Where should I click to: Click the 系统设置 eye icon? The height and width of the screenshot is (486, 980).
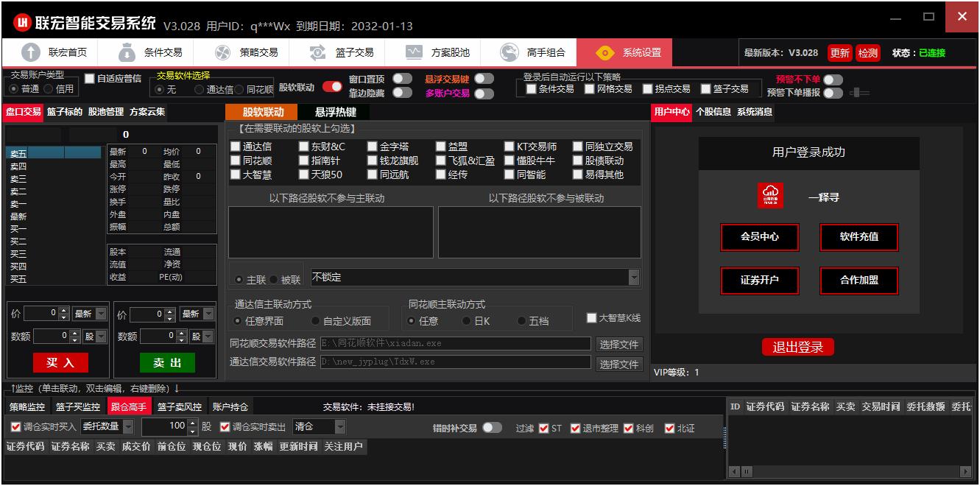pos(605,52)
